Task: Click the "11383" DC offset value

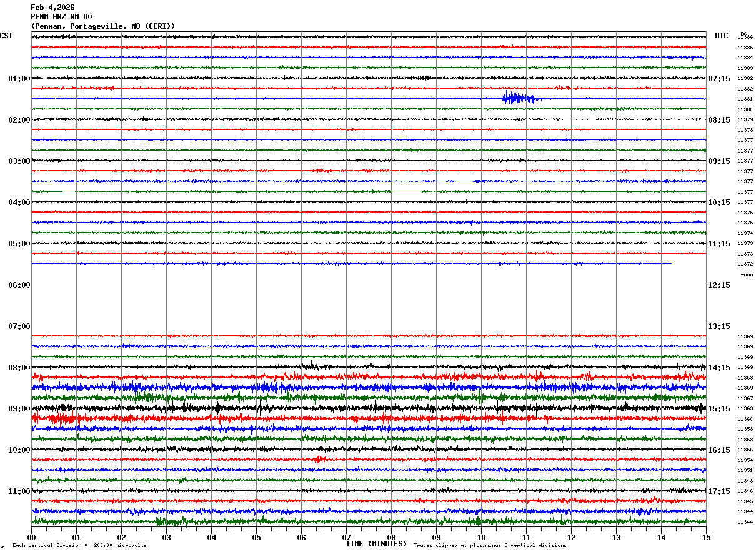Action: (x=745, y=68)
